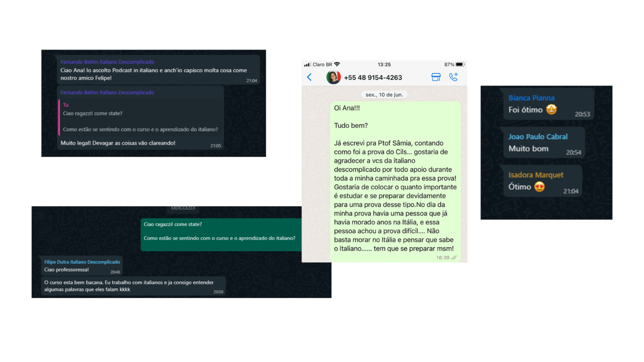Click the quoted reply from Tu
The width and height of the screenshot is (644, 362).
tap(140, 117)
